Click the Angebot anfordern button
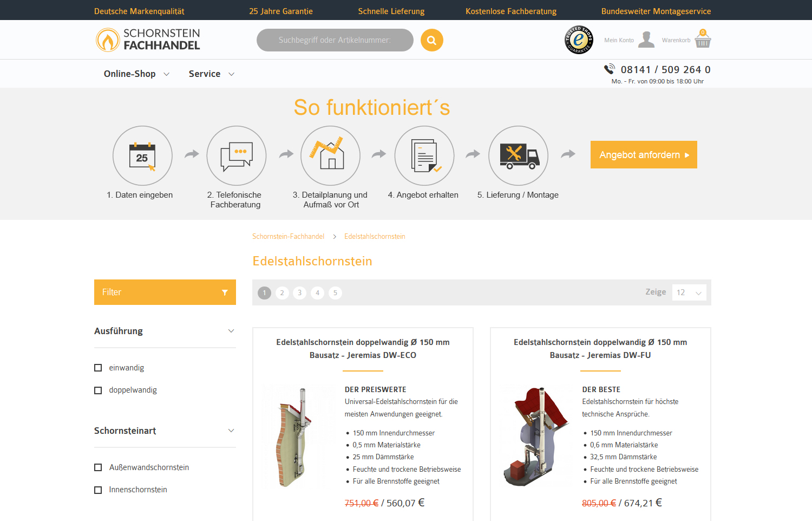Screen dimensions: 812x521 [x=643, y=154]
